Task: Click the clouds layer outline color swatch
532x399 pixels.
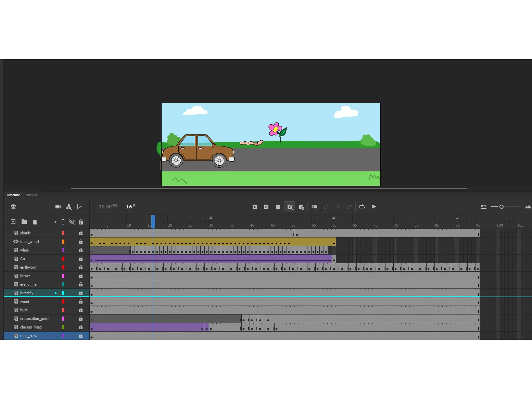Action: pos(63,233)
